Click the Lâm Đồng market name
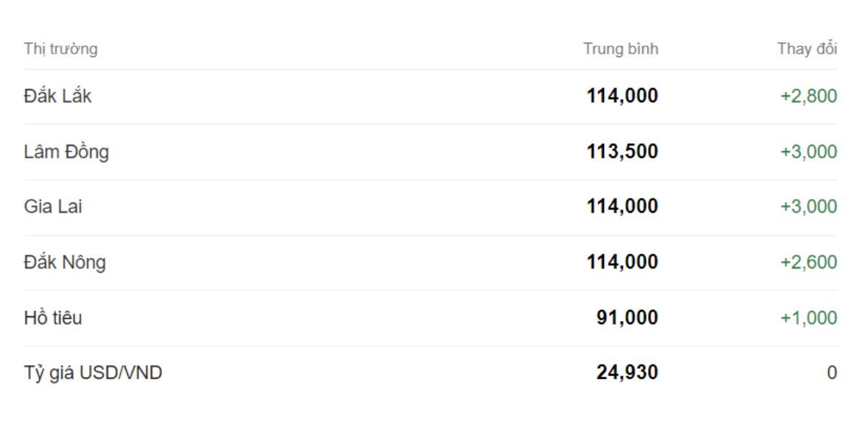 pos(66,152)
